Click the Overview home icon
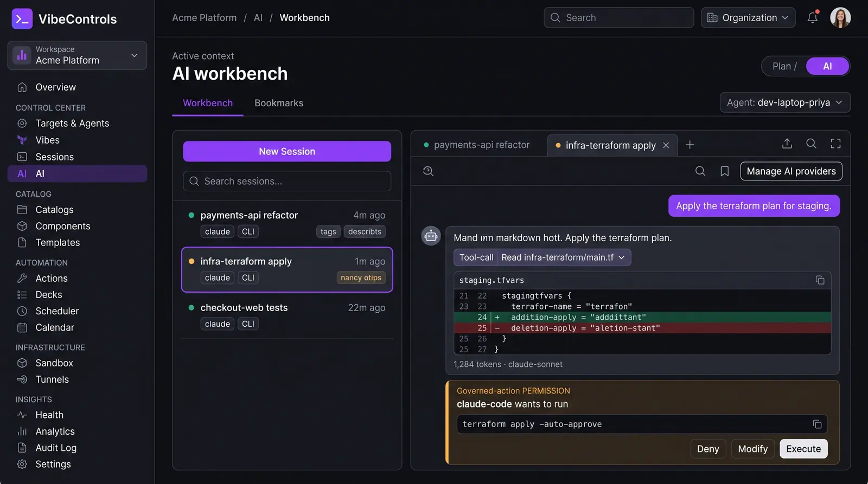 point(22,87)
